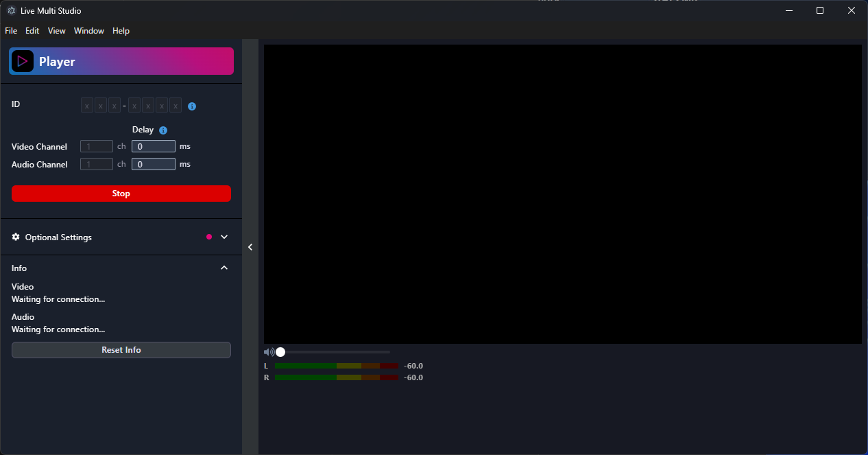The image size is (868, 455).
Task: Click the volume slider handle
Action: [280, 352]
